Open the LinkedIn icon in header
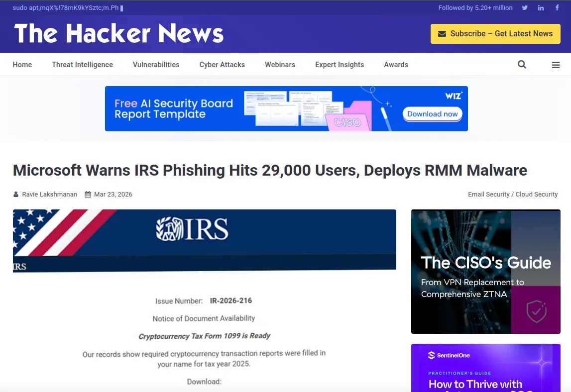Viewport: 571px width, 392px height. pyautogui.click(x=541, y=7)
